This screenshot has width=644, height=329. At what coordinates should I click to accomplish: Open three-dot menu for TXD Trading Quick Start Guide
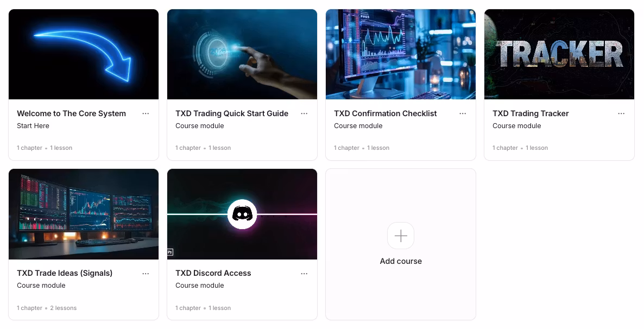pos(304,114)
